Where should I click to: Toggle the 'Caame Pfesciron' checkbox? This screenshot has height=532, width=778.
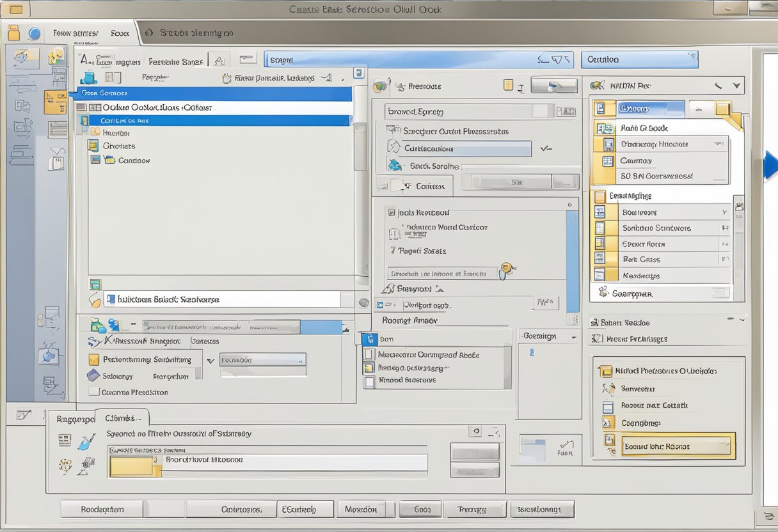(x=94, y=392)
